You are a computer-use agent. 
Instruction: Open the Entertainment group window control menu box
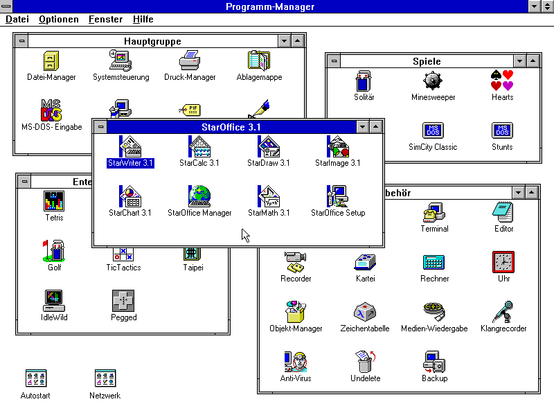[24, 182]
